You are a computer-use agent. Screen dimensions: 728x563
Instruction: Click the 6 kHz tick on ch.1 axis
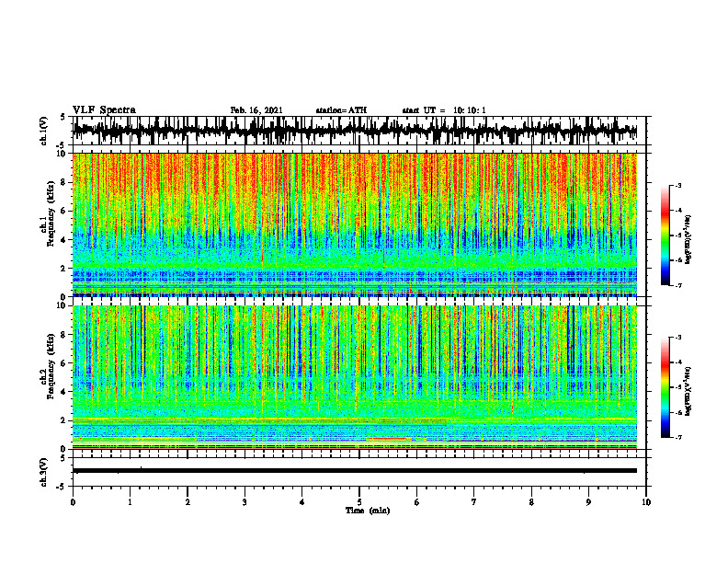click(63, 212)
